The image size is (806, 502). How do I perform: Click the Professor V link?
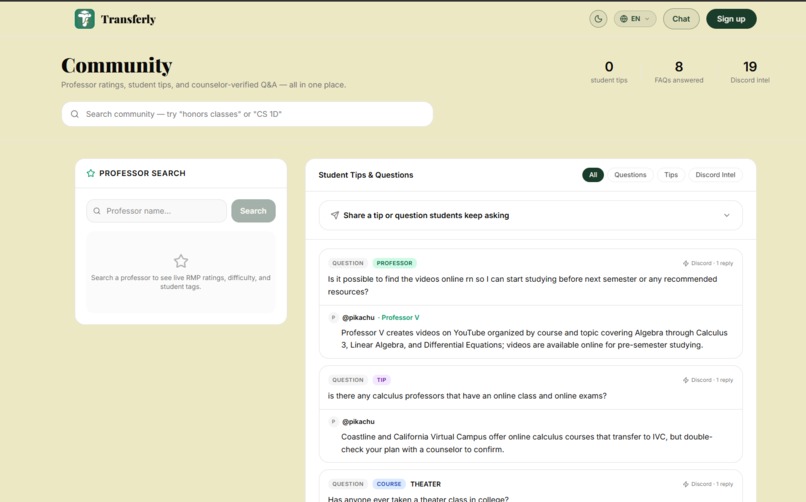[400, 318]
